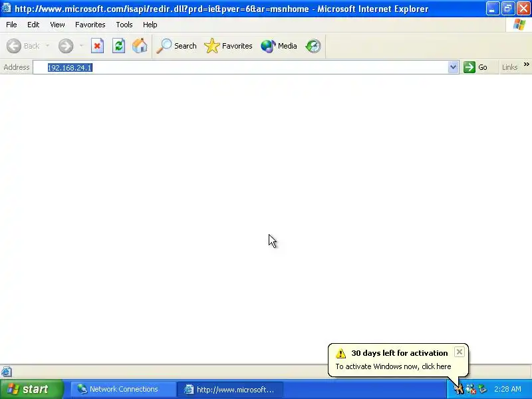Click the Windows activation keys tray icon
The image size is (532, 399).
[459, 389]
